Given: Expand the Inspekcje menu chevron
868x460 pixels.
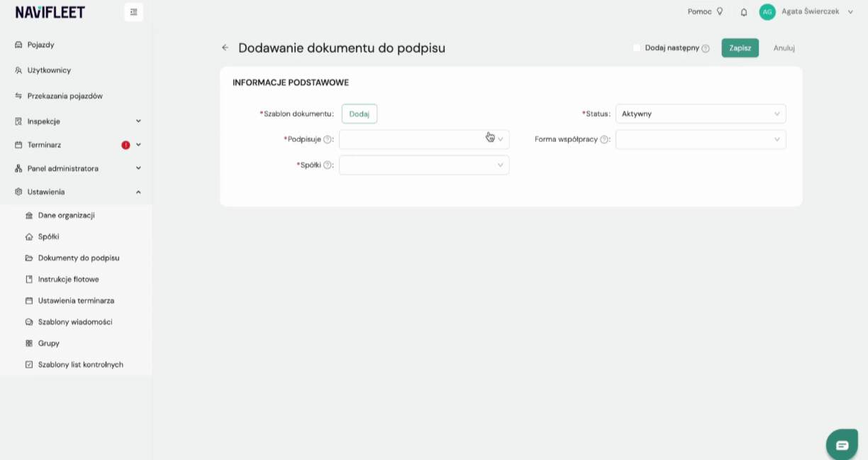Looking at the screenshot, I should (x=138, y=121).
